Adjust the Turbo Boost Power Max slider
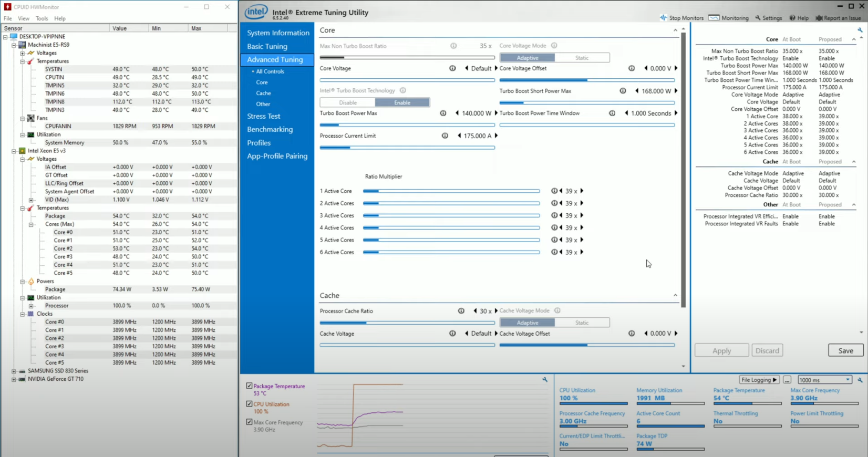Viewport: 868px width, 457px height. point(407,125)
